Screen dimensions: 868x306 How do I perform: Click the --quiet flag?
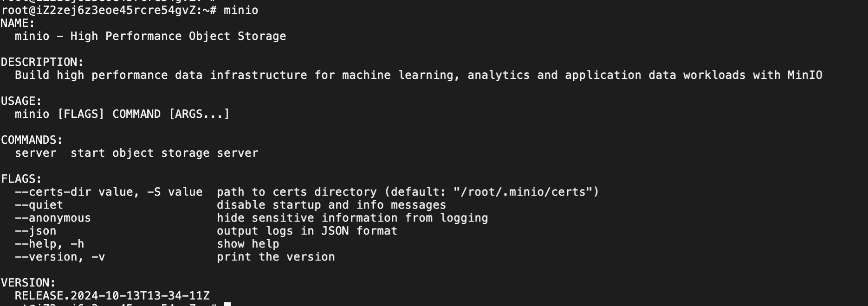click(x=39, y=205)
